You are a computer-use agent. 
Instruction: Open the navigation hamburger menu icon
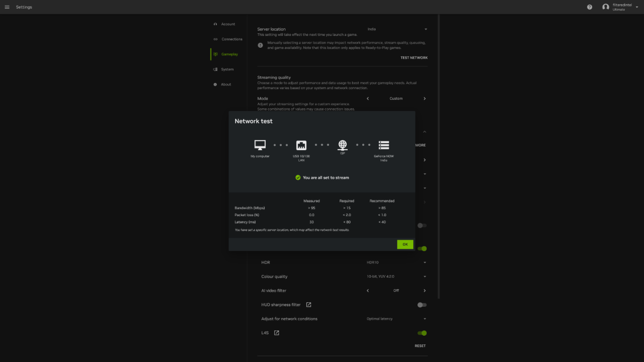click(x=7, y=7)
